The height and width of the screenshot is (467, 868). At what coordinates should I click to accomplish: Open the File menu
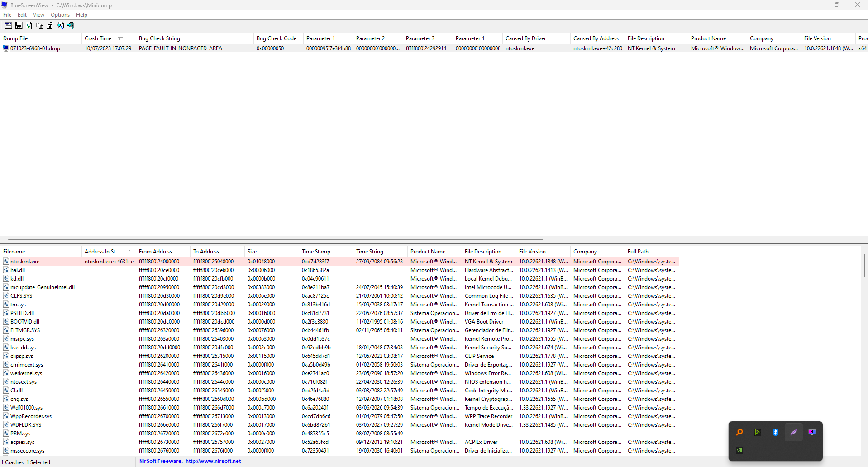click(x=7, y=15)
